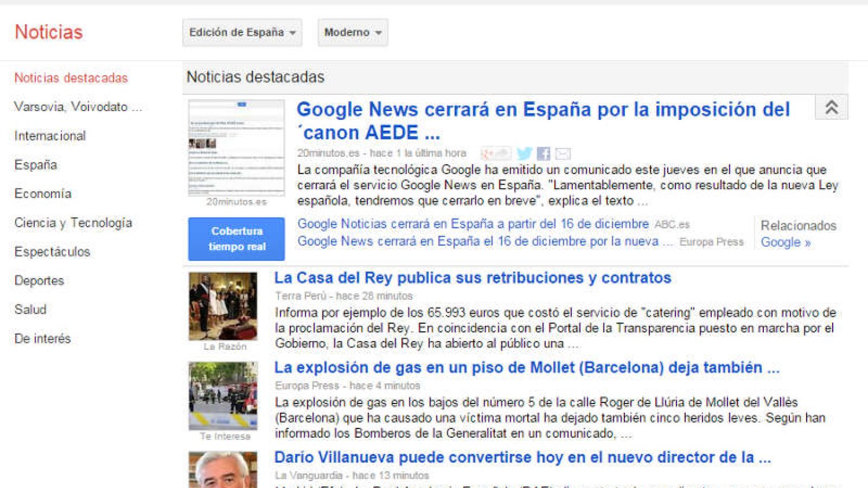Click the 'Terra Perú - hace 28 minutos' byline
868x488 pixels.
344,296
